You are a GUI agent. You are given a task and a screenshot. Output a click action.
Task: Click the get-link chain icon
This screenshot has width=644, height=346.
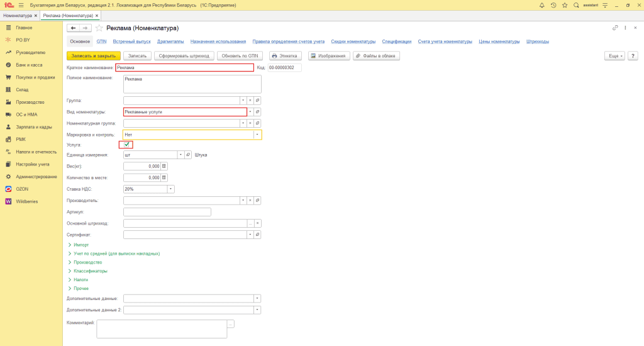point(615,28)
